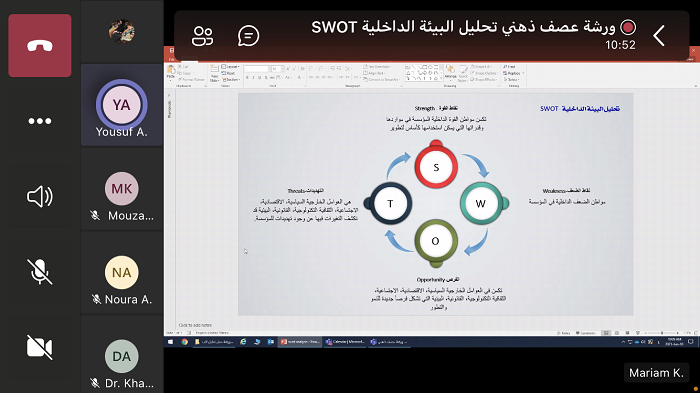Click the PowerPoint item in the shared taskbar
700x393 pixels.
click(300, 342)
